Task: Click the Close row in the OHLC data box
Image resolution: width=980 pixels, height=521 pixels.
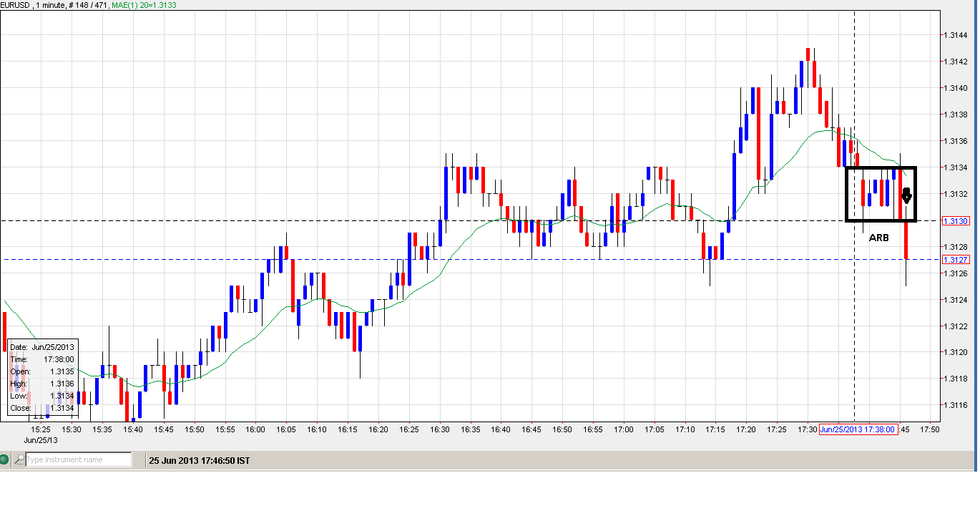Action: coord(42,408)
